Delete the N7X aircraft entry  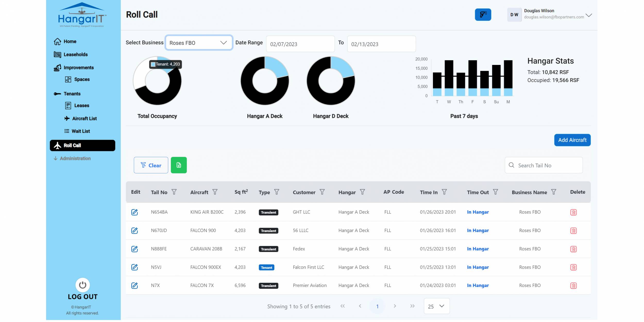[573, 286]
